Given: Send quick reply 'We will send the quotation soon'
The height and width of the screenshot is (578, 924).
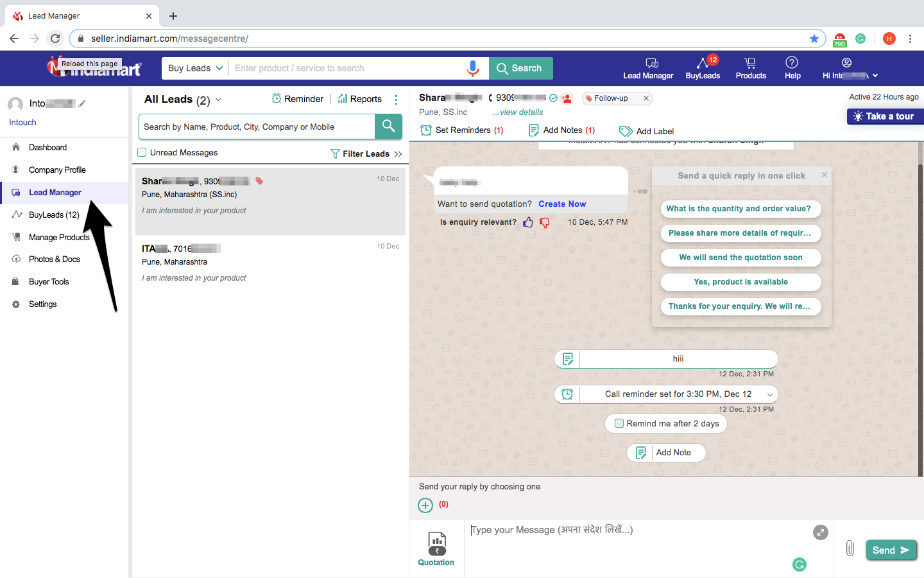Looking at the screenshot, I should tap(741, 258).
